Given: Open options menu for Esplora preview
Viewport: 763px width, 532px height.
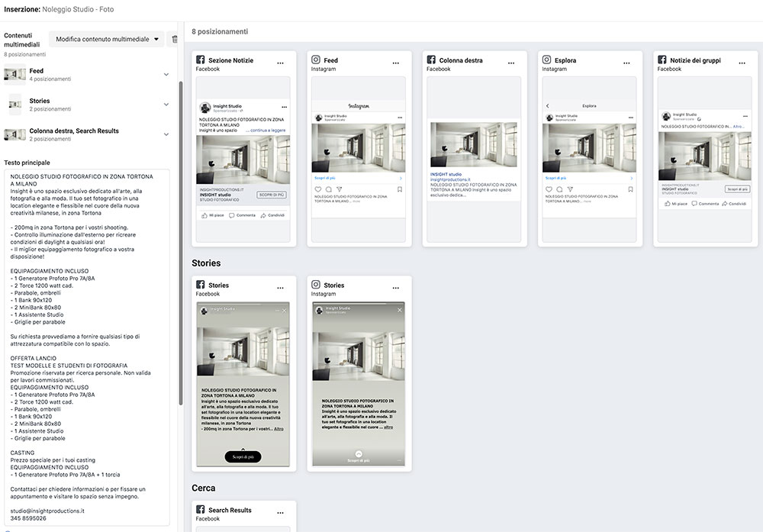Looking at the screenshot, I should 626,63.
